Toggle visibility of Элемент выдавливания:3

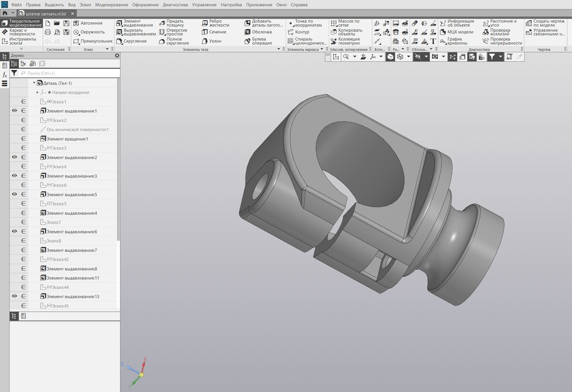click(x=14, y=175)
